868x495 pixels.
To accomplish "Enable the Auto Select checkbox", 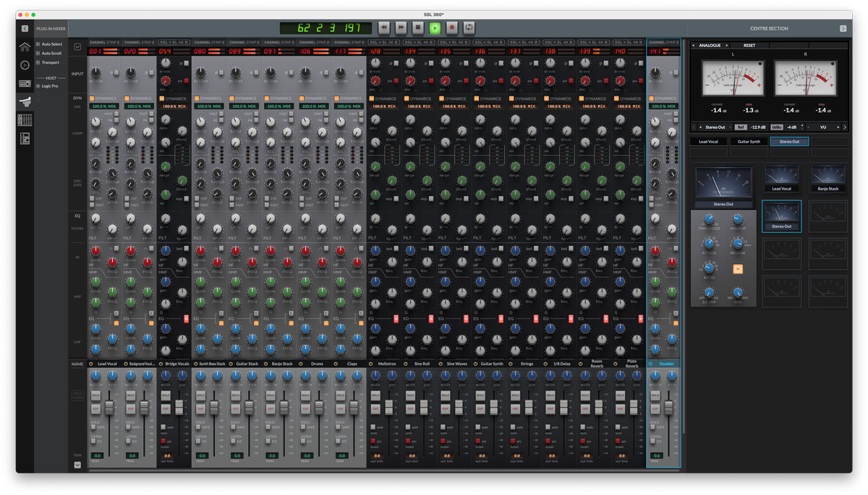I will pyautogui.click(x=38, y=44).
